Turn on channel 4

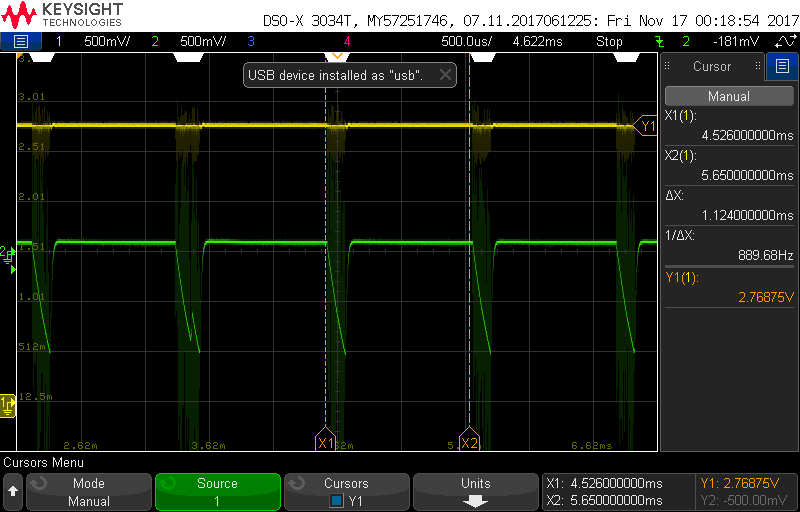347,42
